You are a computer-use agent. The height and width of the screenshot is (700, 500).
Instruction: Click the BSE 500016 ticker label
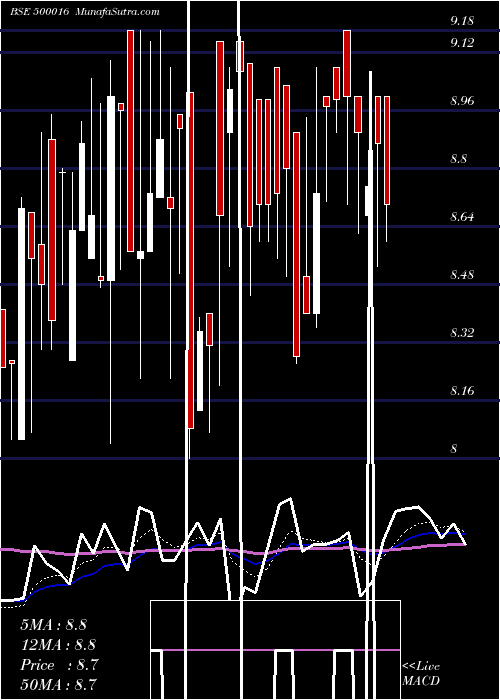(x=39, y=12)
